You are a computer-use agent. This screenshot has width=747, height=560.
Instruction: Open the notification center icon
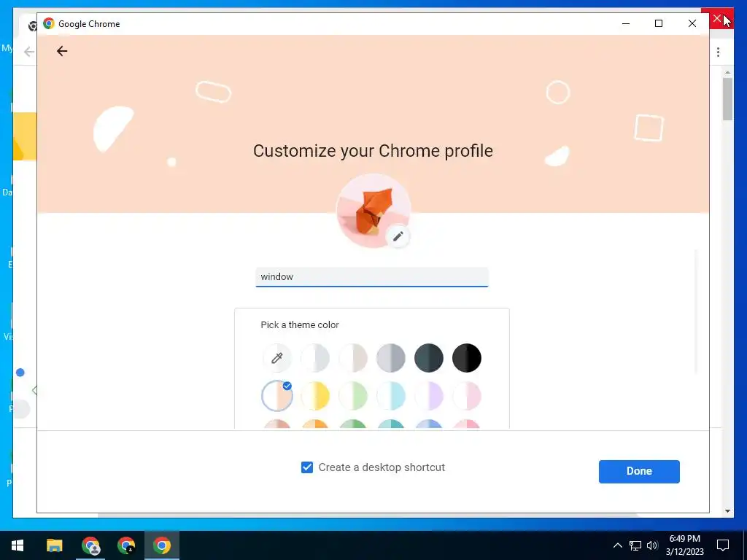[x=723, y=545]
